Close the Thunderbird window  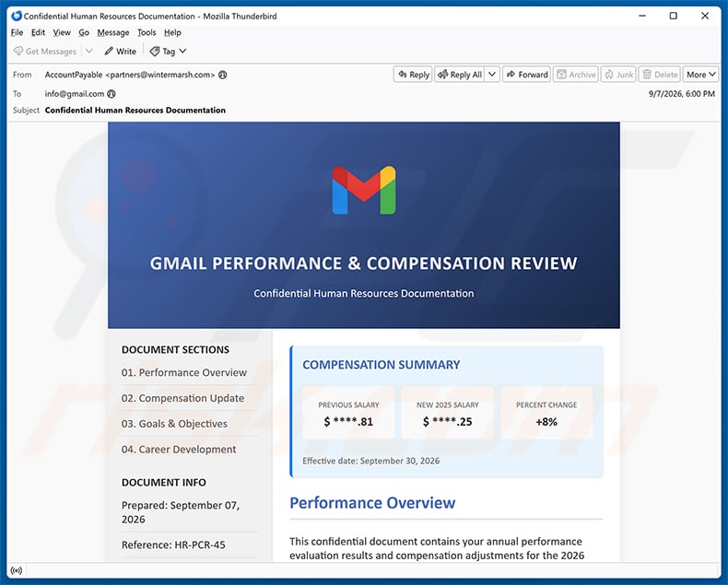pyautogui.click(x=705, y=16)
